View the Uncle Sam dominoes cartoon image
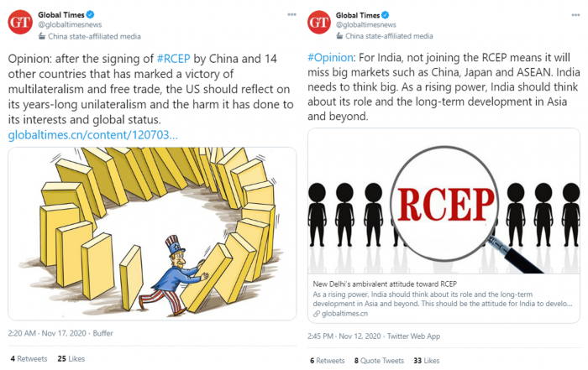Image resolution: width=588 pixels, height=370 pixels. [x=152, y=234]
